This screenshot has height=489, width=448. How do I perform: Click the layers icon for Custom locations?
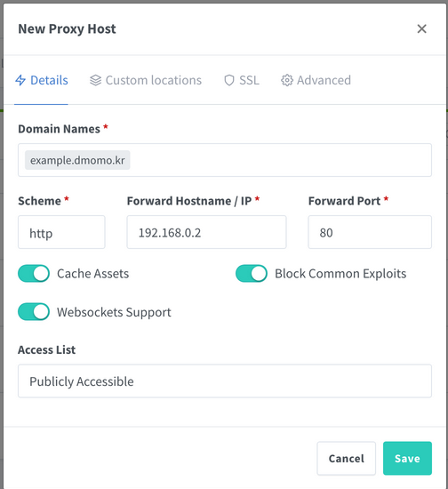click(x=95, y=80)
